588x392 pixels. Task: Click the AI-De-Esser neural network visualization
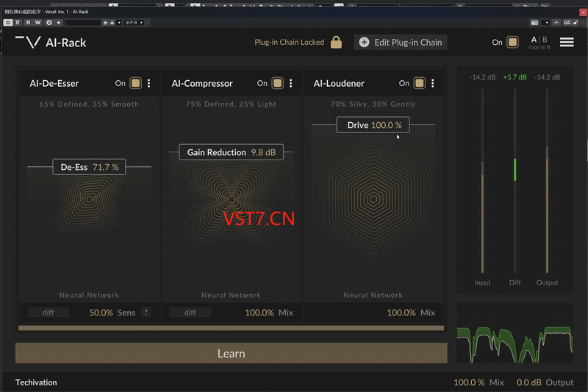pos(89,199)
